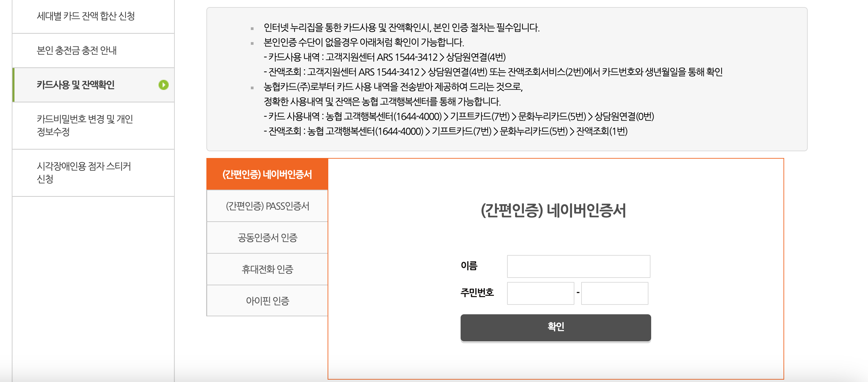
Task: Switch to the (간편인증) PASS인증서 tab
Action: point(267,206)
